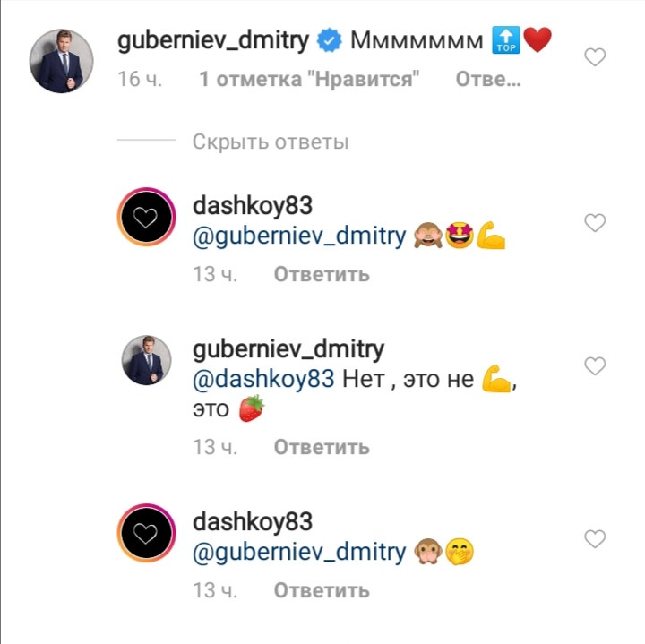Click "Ответить" under the strawberry reply
This screenshot has height=644, width=645.
pyautogui.click(x=322, y=447)
